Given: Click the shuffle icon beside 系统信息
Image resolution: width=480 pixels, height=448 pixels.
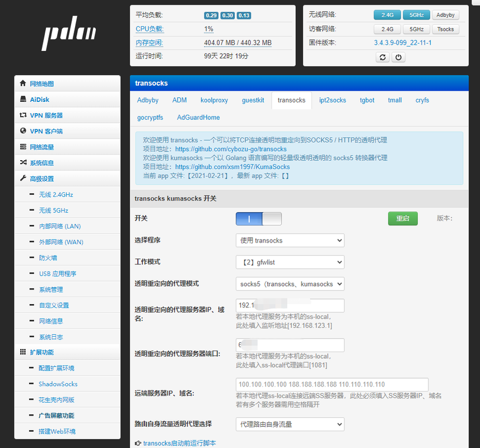Looking at the screenshot, I should tap(23, 162).
